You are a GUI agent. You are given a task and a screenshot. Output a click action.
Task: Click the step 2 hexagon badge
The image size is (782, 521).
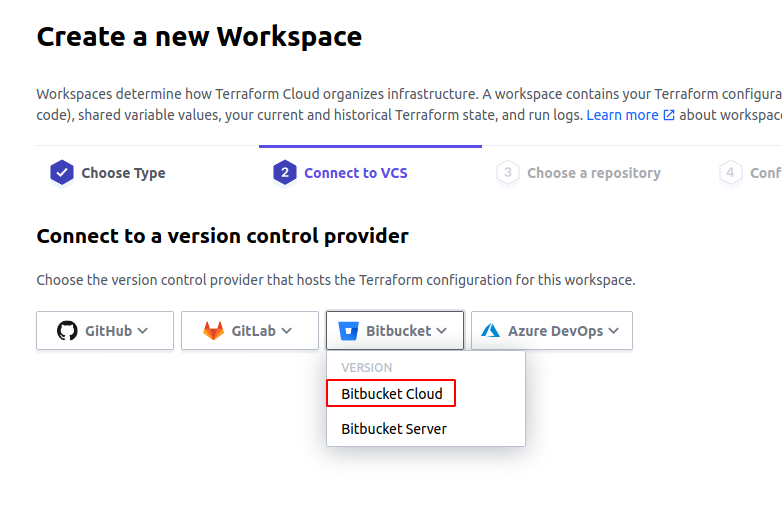tap(285, 173)
